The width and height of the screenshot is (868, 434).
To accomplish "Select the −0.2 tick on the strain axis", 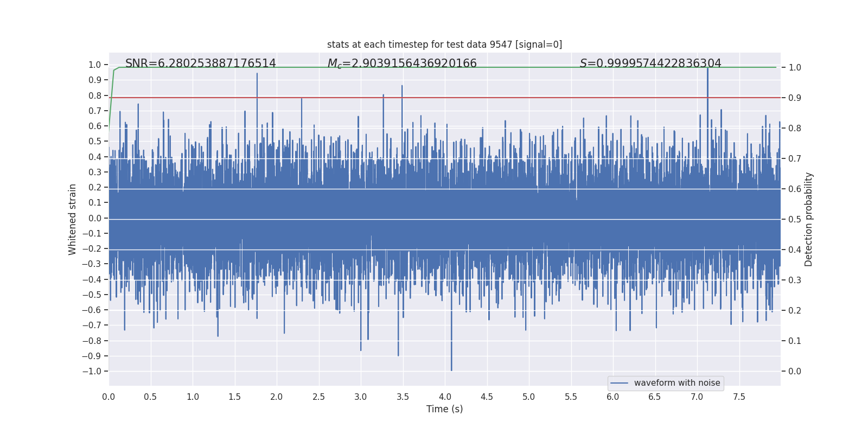I will (92, 249).
